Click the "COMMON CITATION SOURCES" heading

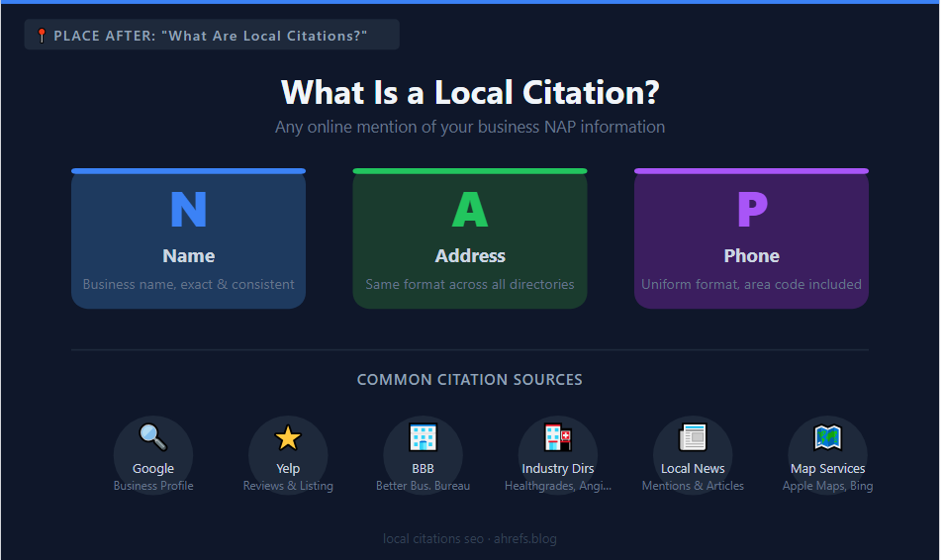coord(470,380)
